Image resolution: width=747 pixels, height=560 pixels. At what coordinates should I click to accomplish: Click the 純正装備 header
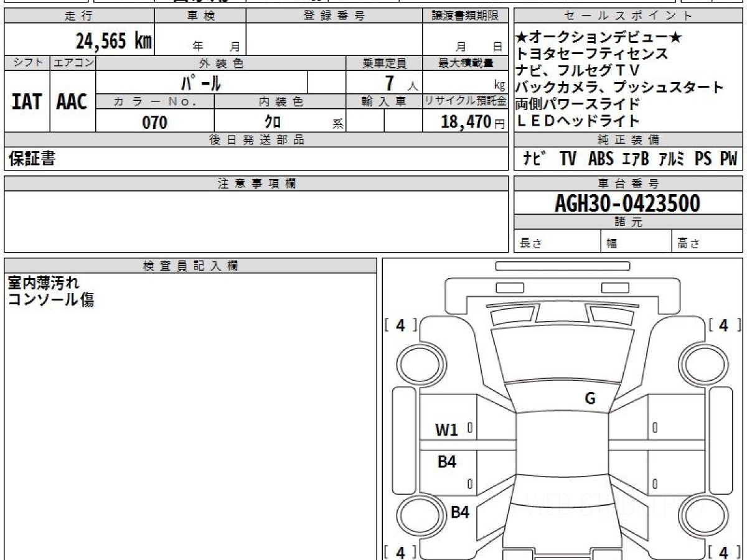[x=628, y=140]
